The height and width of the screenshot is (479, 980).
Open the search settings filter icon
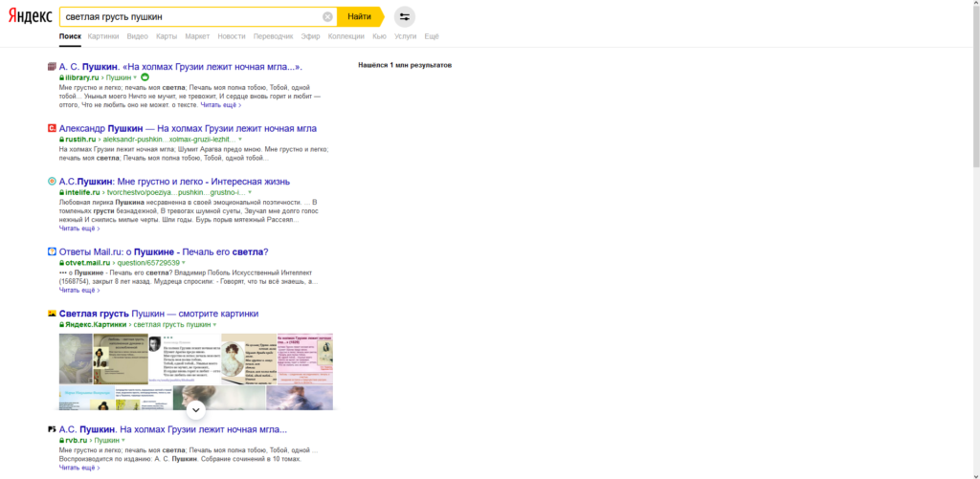pos(405,17)
